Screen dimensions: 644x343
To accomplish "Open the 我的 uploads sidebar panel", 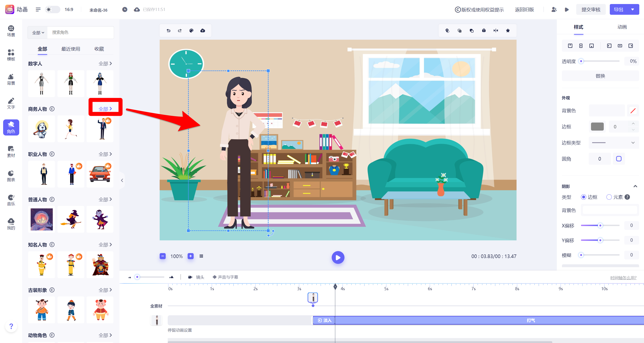I will click(11, 224).
